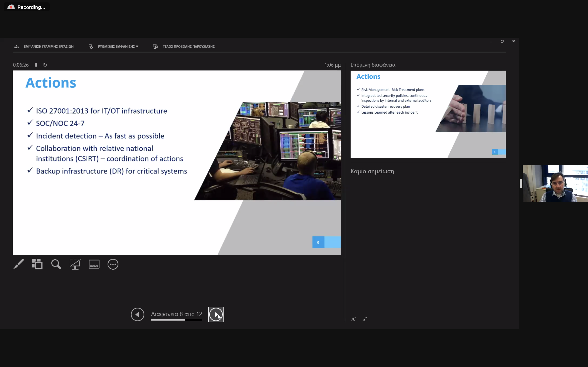Click ΕΜΦΑΝΙΣΗ ΓΡΑΜΜΗΣ ΕΡΓΑΣΙΩΝ menu item
Viewport: 588px width, 367px height.
click(49, 46)
